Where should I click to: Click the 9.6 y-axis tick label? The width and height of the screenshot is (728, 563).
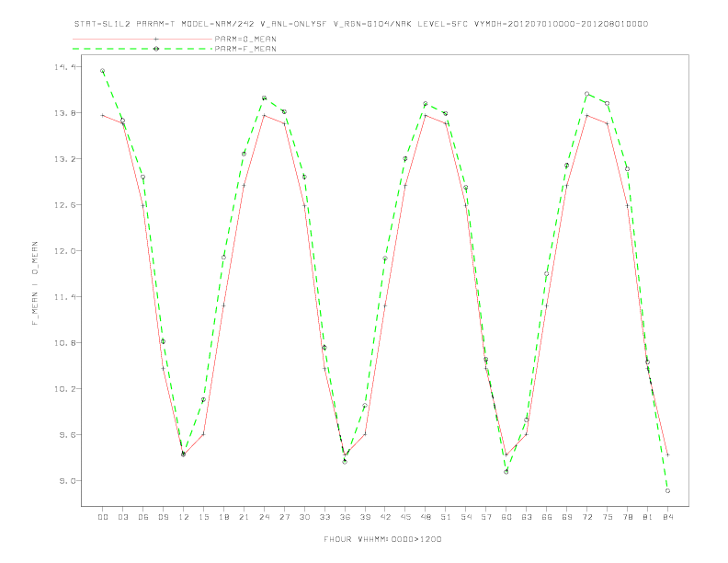click(67, 435)
